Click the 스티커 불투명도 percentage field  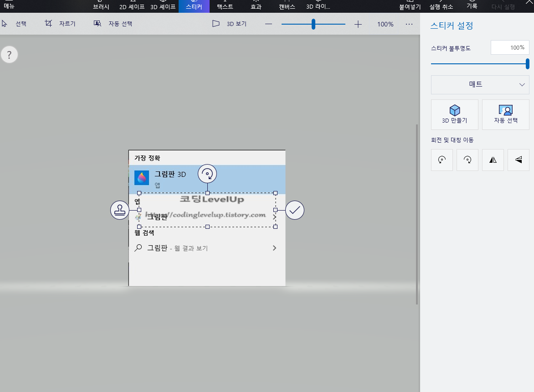click(x=510, y=48)
